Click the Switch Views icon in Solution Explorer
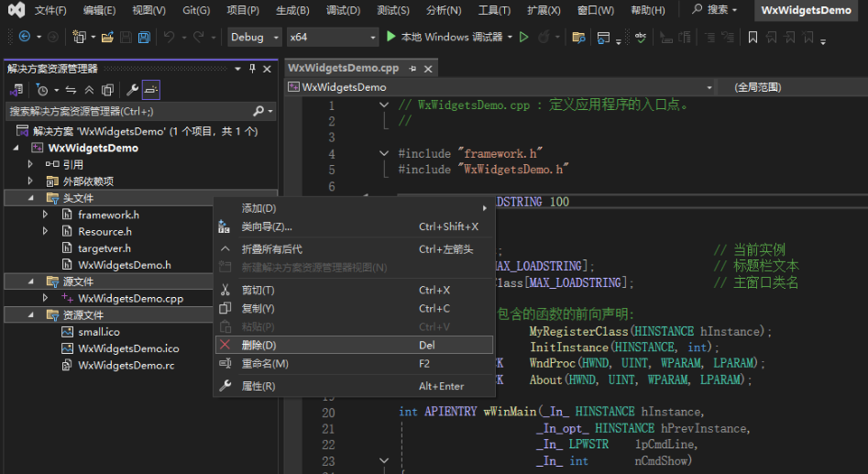Viewport: 868px width, 474px height. click(16, 90)
